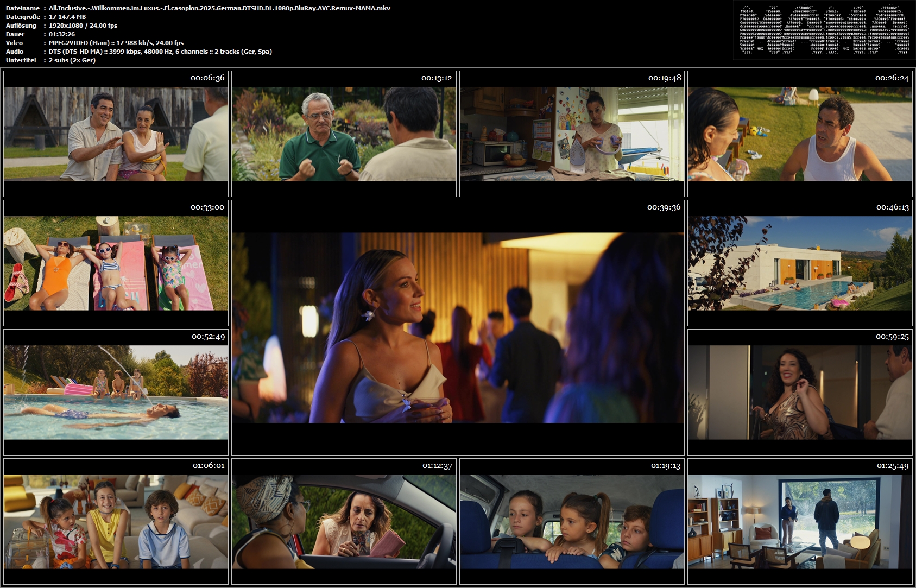Open the 00:59:25 frame of laughing curly-haired woman
The height and width of the screenshot is (588, 916).
(x=800, y=392)
